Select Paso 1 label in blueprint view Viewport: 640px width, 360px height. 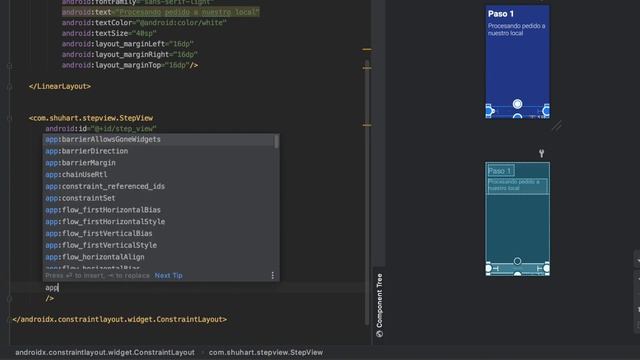coord(500,171)
